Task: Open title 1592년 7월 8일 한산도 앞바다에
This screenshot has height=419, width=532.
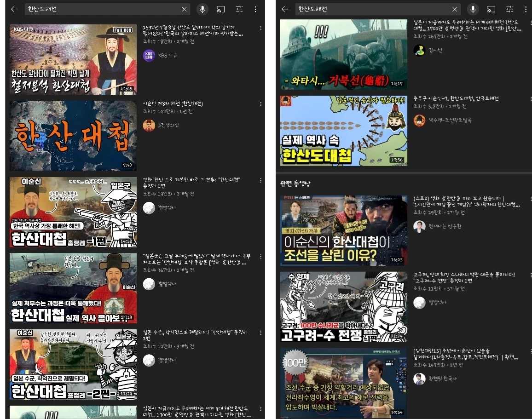Action: pos(193,30)
